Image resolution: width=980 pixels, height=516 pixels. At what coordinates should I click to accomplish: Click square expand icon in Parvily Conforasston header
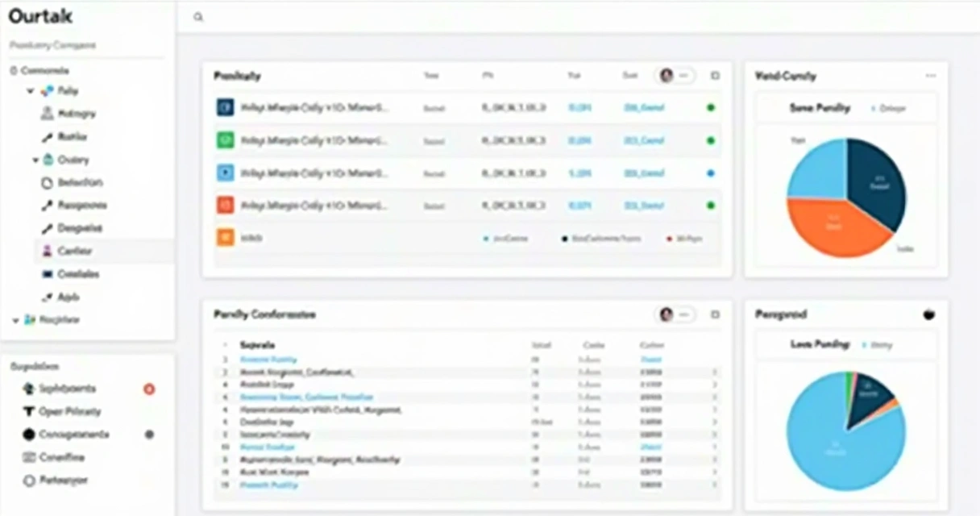(715, 315)
